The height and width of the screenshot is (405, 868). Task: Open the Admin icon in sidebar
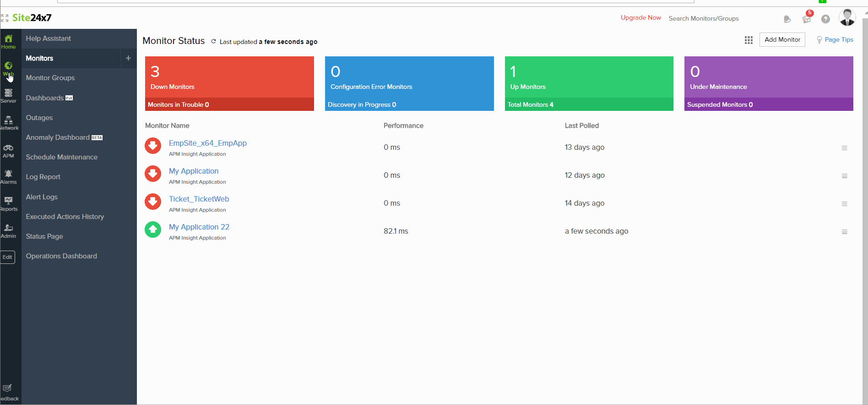8,230
